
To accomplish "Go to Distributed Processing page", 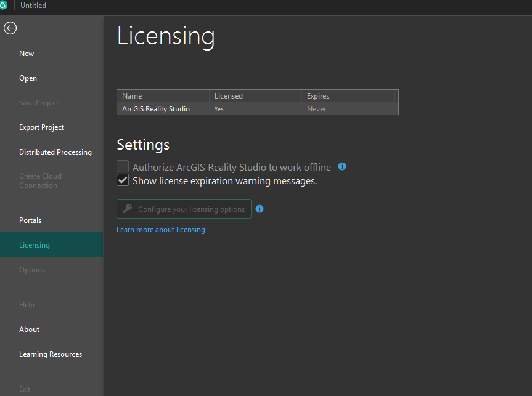I will 55,152.
